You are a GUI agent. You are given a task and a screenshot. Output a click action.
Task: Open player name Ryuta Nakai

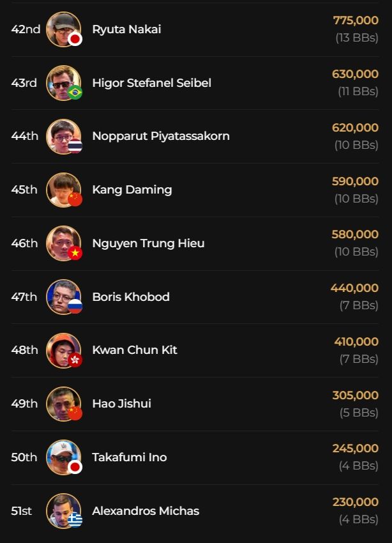126,29
